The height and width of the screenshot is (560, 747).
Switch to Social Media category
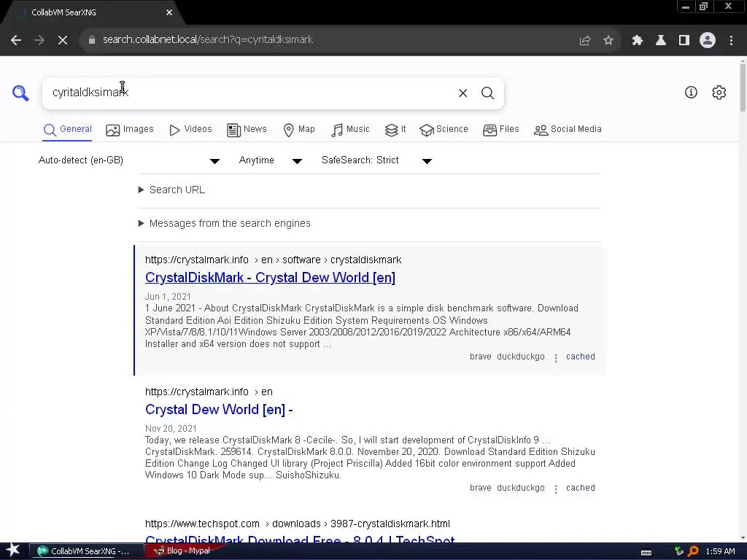tap(568, 129)
